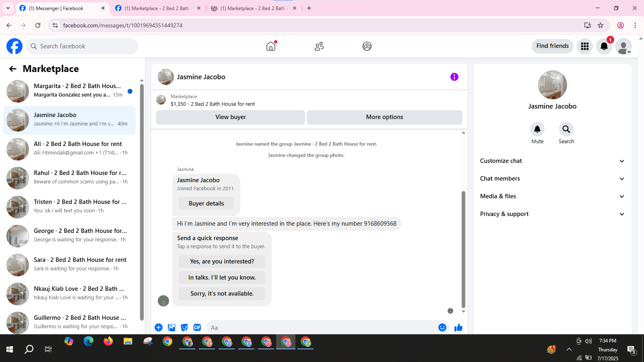Send a thumbs-up like
This screenshot has height=362, width=644.
[x=458, y=327]
